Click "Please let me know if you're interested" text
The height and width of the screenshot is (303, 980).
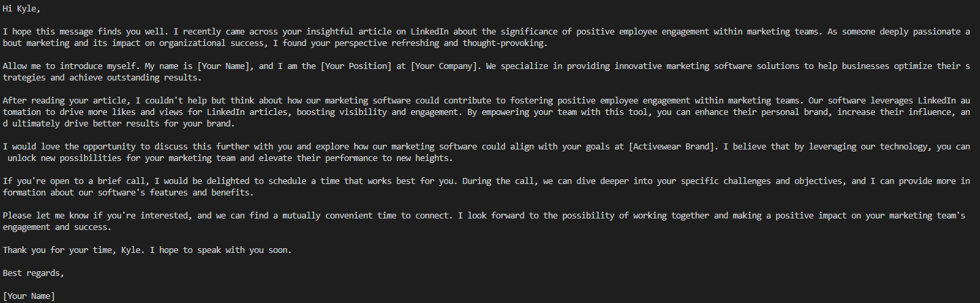[96, 216]
